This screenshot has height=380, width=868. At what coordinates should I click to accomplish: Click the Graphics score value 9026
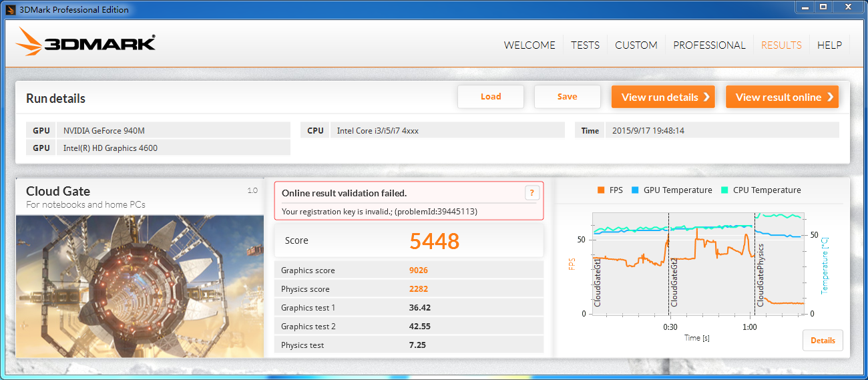coord(419,270)
